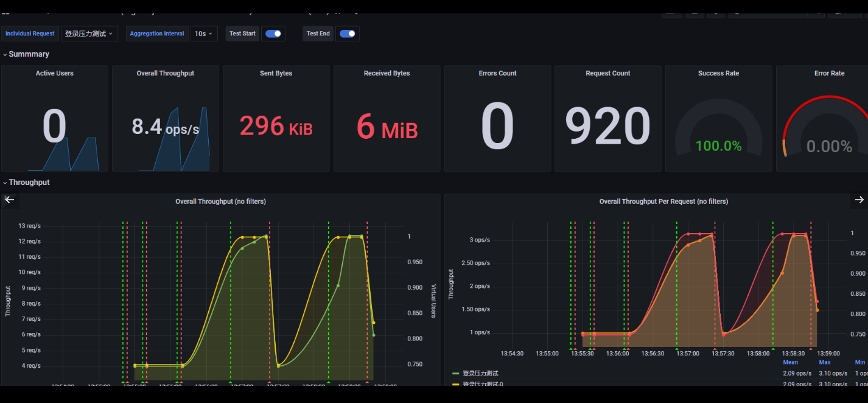Click the Individual Request variable label

pos(30,33)
